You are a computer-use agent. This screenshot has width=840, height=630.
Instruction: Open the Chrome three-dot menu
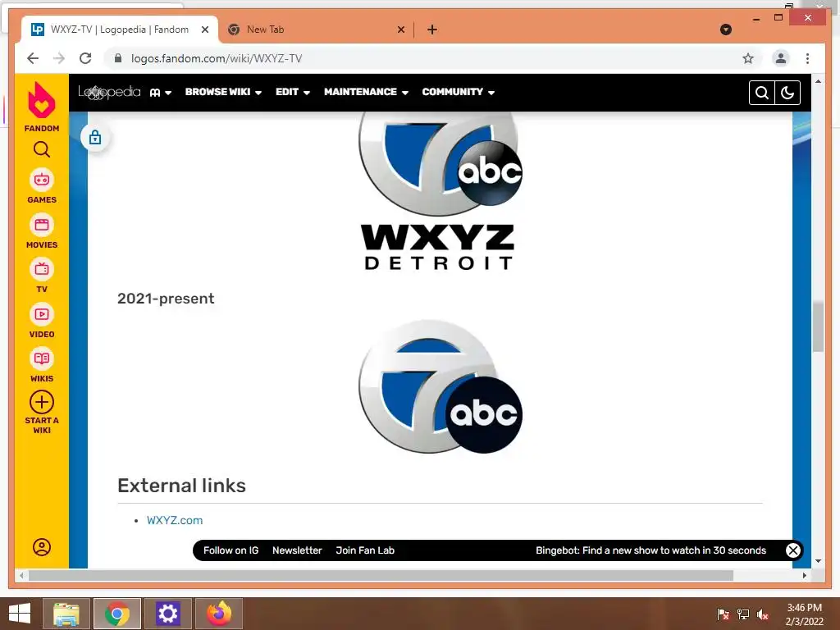807,58
